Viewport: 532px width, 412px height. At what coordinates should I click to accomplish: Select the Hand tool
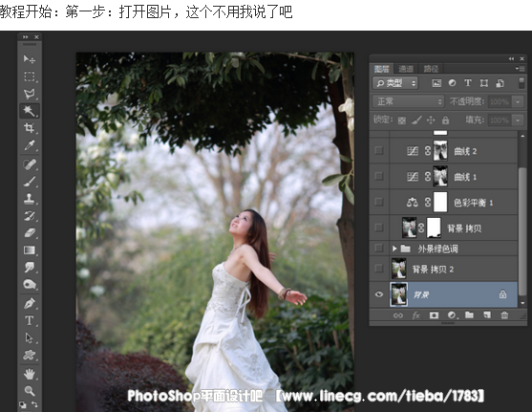[30, 374]
